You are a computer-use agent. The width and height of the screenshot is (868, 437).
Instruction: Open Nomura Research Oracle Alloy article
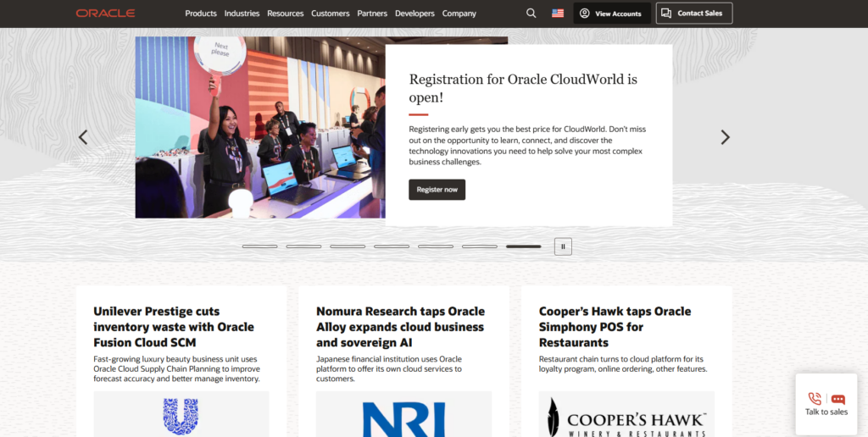coord(400,327)
